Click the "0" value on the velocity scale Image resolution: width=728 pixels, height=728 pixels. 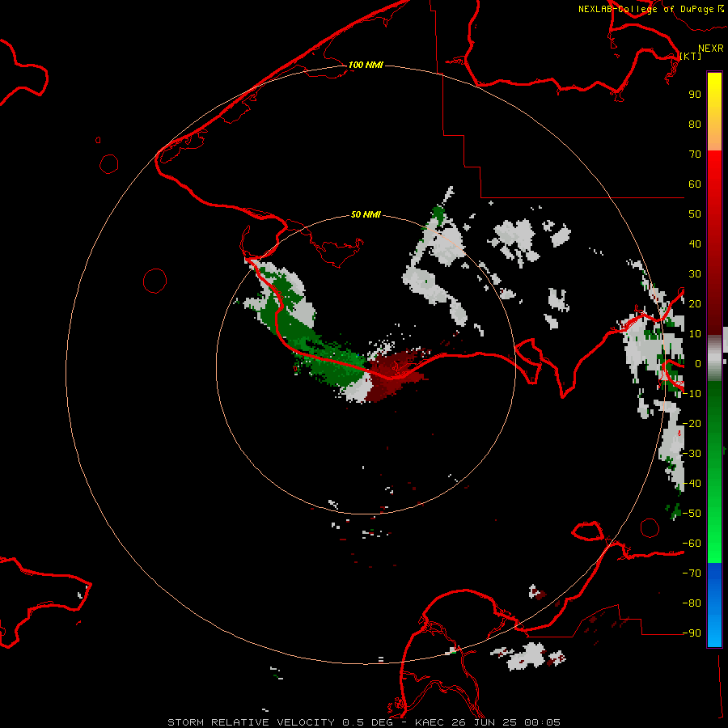698,363
